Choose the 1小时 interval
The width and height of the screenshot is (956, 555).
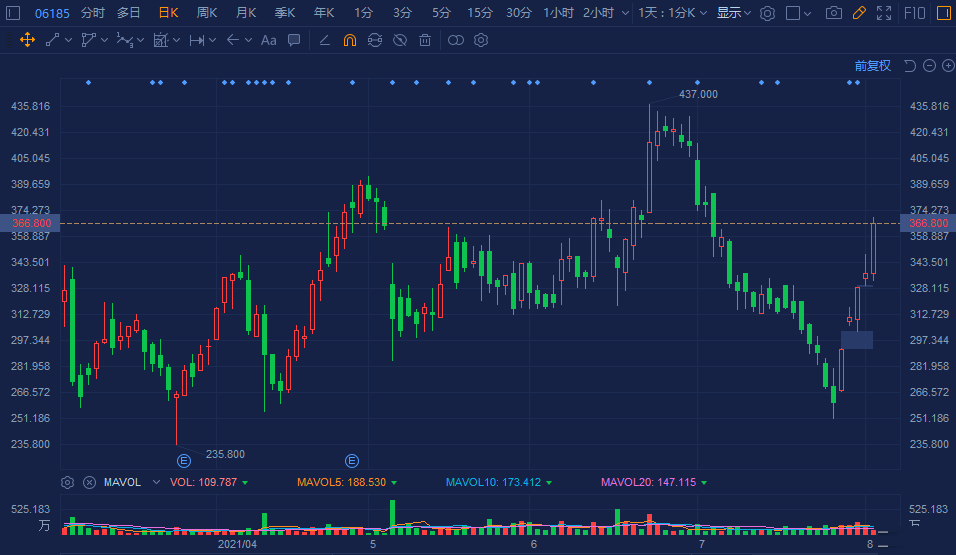(x=558, y=13)
